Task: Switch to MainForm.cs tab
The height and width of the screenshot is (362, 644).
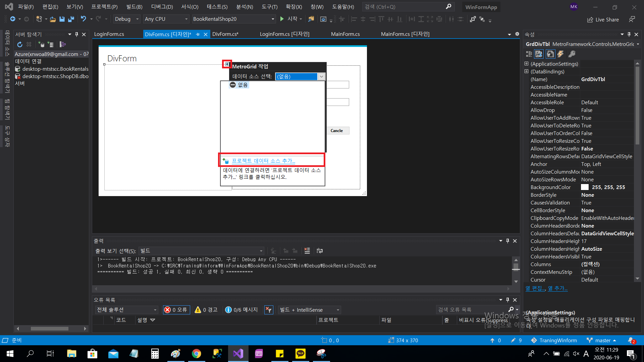Action: coord(345,34)
